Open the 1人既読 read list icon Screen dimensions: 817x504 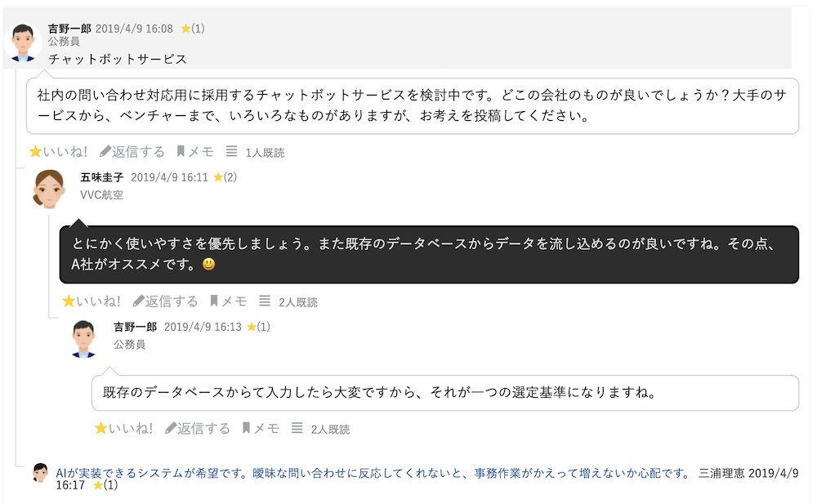tap(232, 152)
